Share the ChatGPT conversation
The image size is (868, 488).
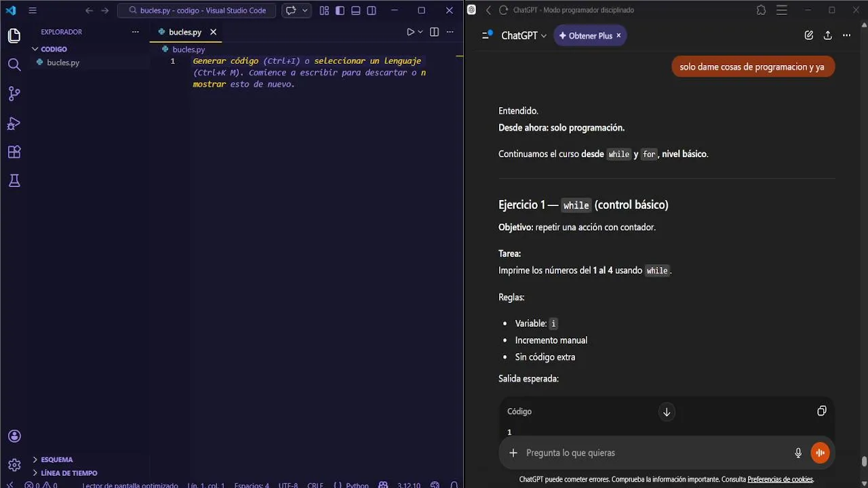click(827, 35)
